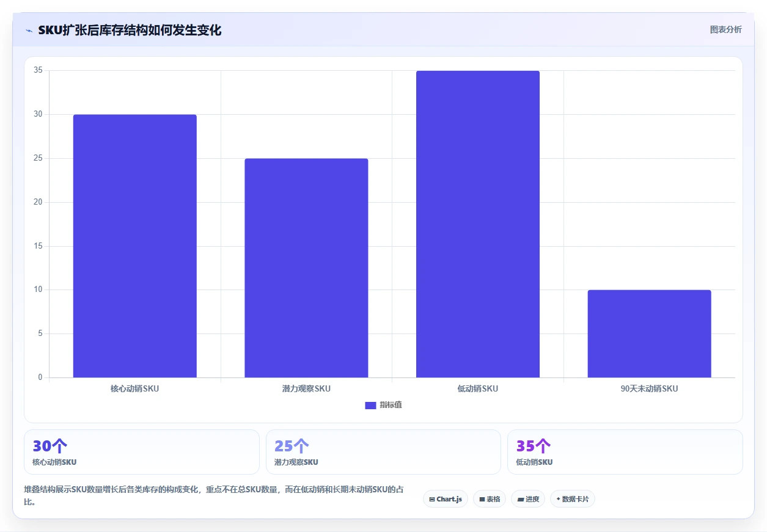Click the 低动销SKU bar in chart
This screenshot has width=767, height=532.
tap(478, 224)
